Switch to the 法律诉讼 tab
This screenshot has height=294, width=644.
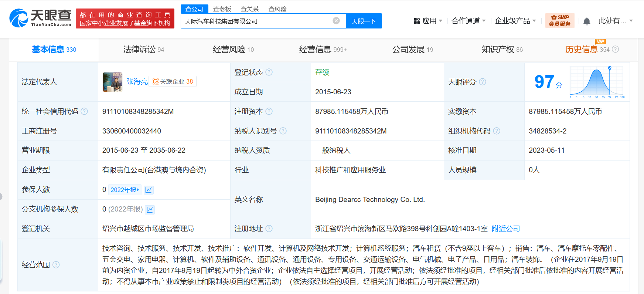point(143,50)
